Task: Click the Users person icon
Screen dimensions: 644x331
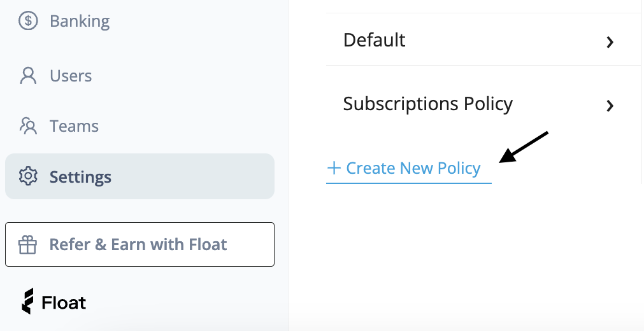Action: click(x=28, y=76)
